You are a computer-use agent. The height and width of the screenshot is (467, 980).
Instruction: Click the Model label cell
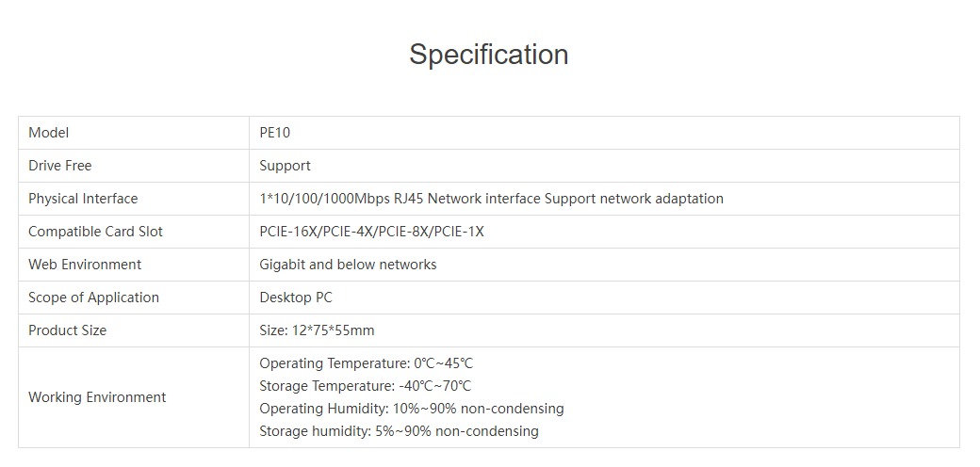pos(49,133)
